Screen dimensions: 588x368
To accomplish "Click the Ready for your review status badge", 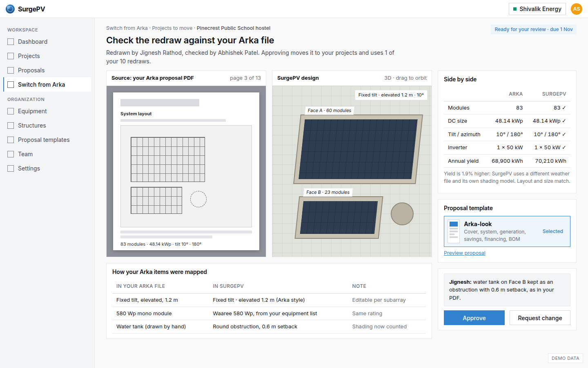I will coord(533,29).
